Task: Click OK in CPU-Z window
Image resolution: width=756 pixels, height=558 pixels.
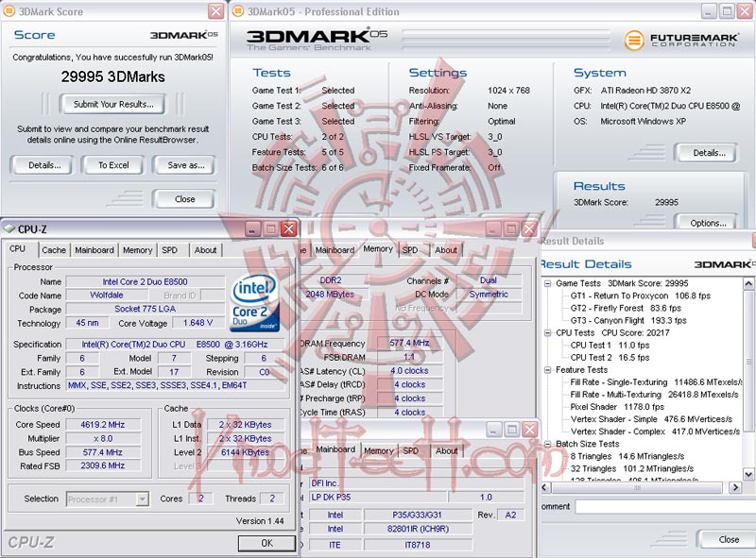Action: (x=266, y=543)
